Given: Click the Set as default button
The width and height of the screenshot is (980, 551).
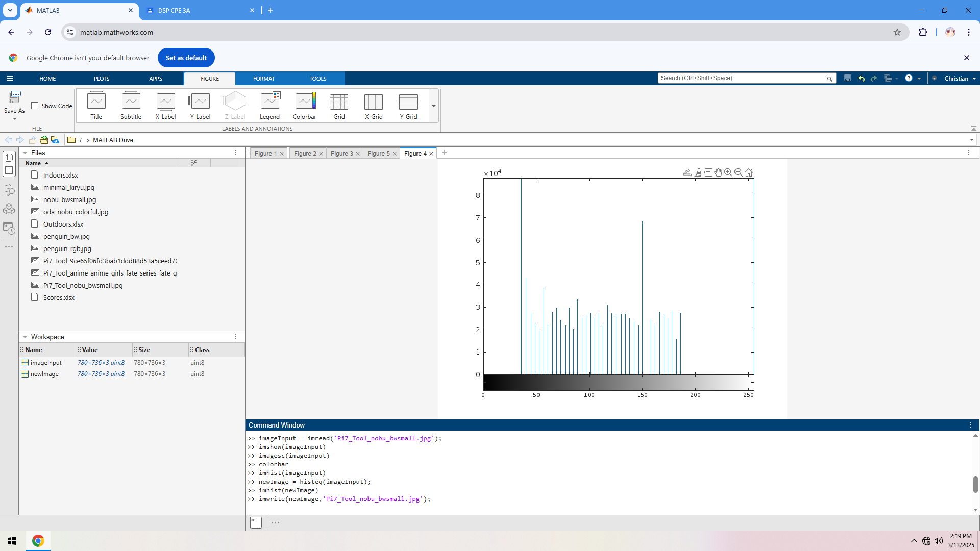Looking at the screenshot, I should point(186,58).
